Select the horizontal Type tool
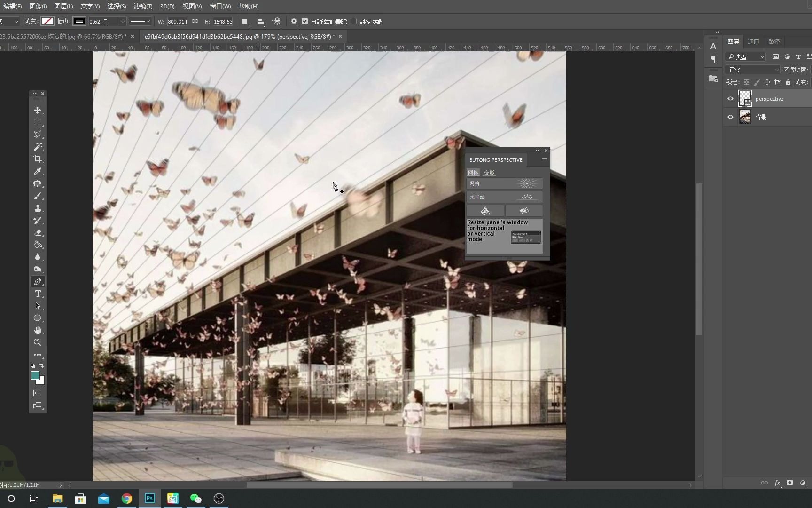This screenshot has width=812, height=508. point(38,294)
